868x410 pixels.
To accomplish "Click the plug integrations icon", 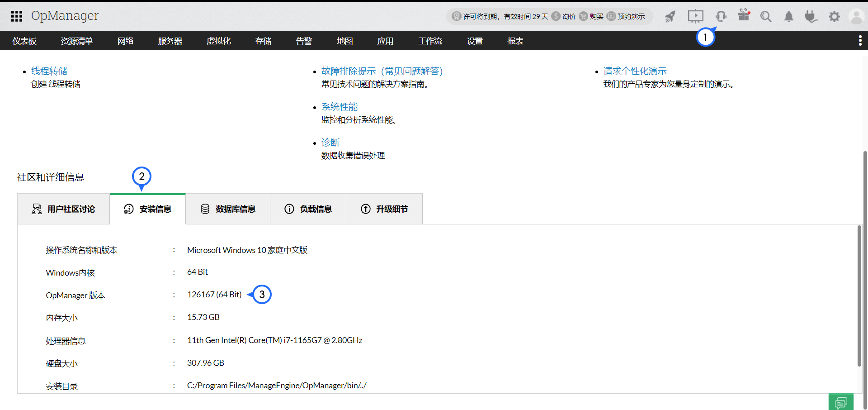I will [811, 17].
